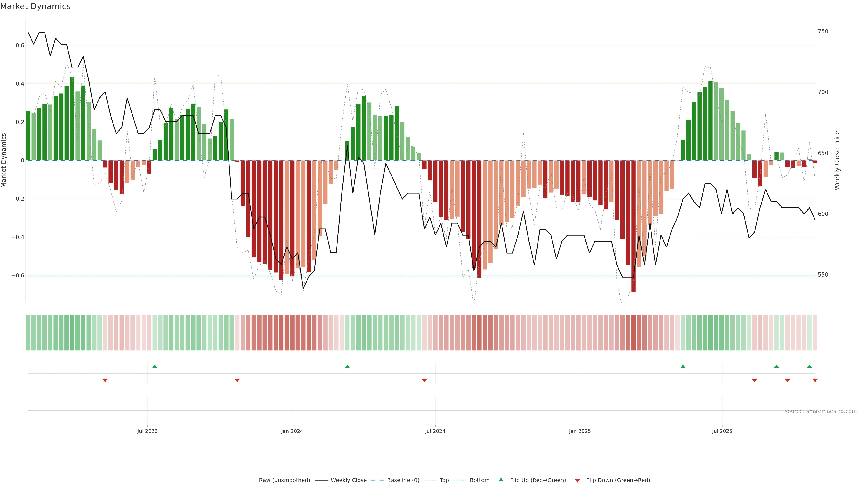Click the Market Dynamics chart title
This screenshot has width=868, height=488.
pyautogui.click(x=35, y=6)
